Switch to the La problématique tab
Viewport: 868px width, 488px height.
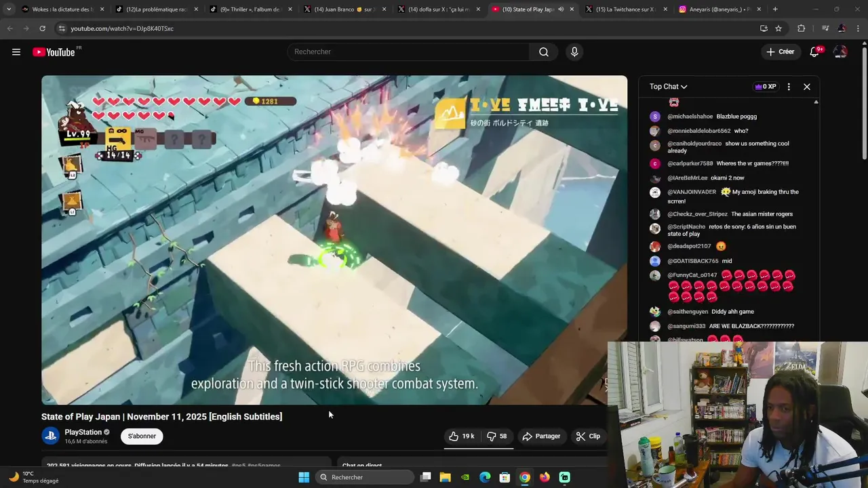155,9
